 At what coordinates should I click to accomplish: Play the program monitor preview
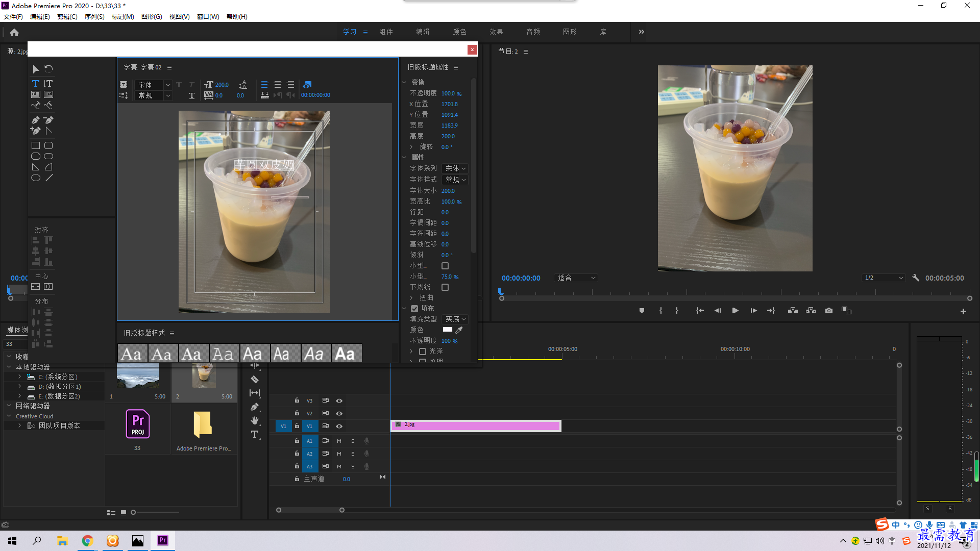(736, 311)
